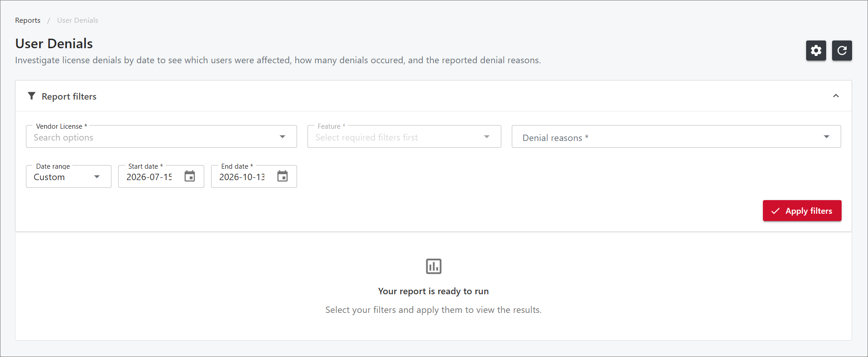Image resolution: width=868 pixels, height=357 pixels.
Task: Click the bar chart placeholder icon
Action: [434, 266]
